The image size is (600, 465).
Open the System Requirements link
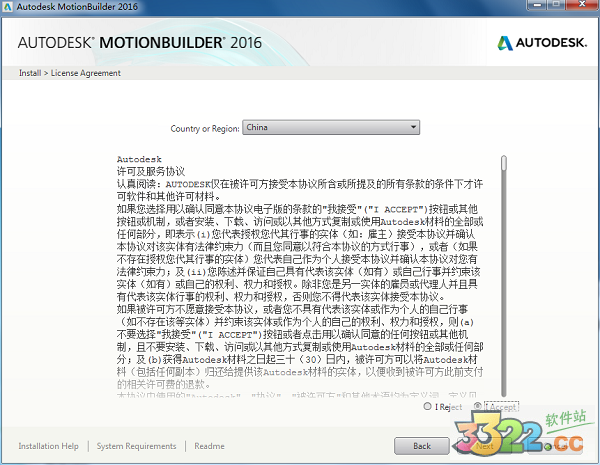[x=136, y=446]
